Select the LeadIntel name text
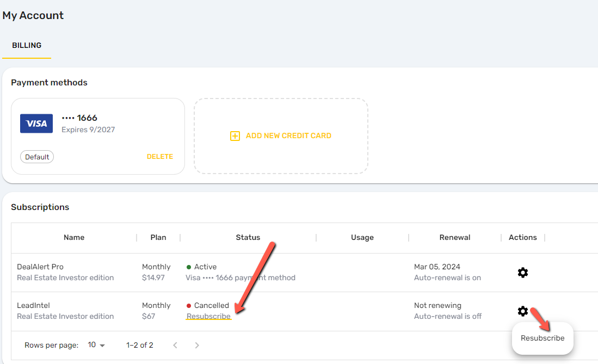Viewport: 598px width, 364px height. [x=33, y=305]
